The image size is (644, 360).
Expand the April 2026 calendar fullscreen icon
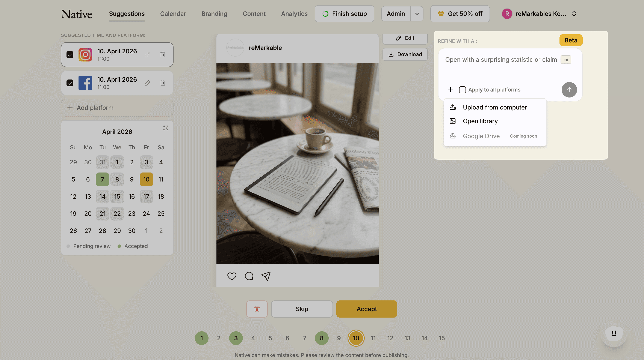(x=166, y=128)
